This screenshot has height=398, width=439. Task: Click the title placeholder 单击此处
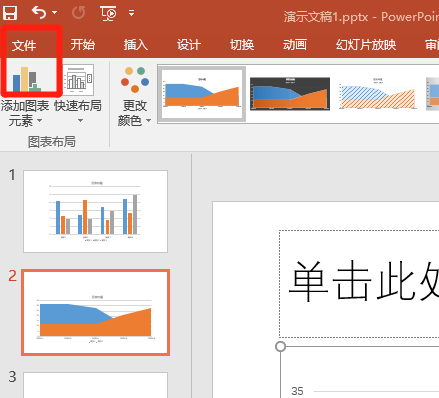[359, 284]
